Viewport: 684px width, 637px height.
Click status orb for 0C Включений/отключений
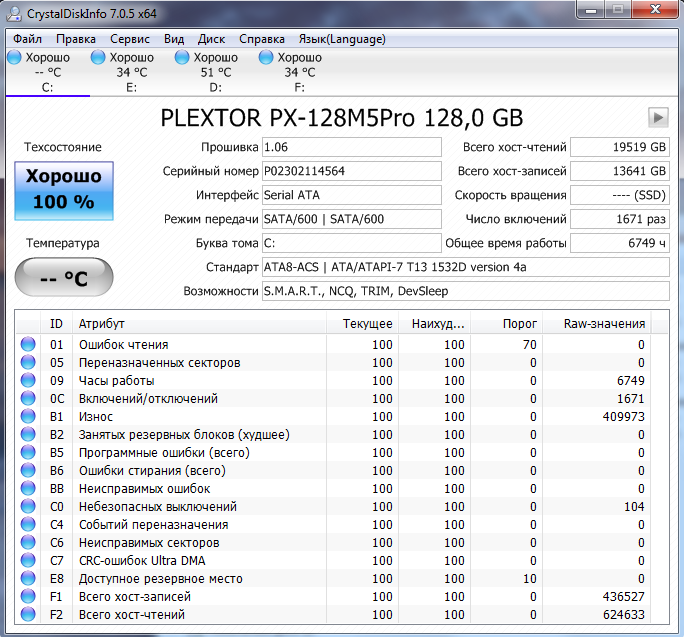tap(28, 398)
